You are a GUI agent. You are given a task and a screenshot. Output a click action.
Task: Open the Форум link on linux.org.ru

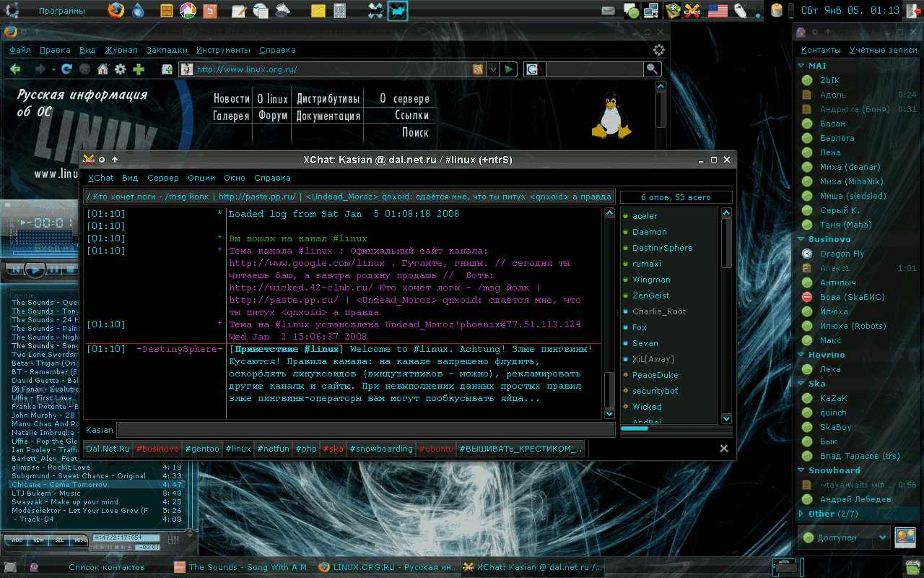point(273,116)
